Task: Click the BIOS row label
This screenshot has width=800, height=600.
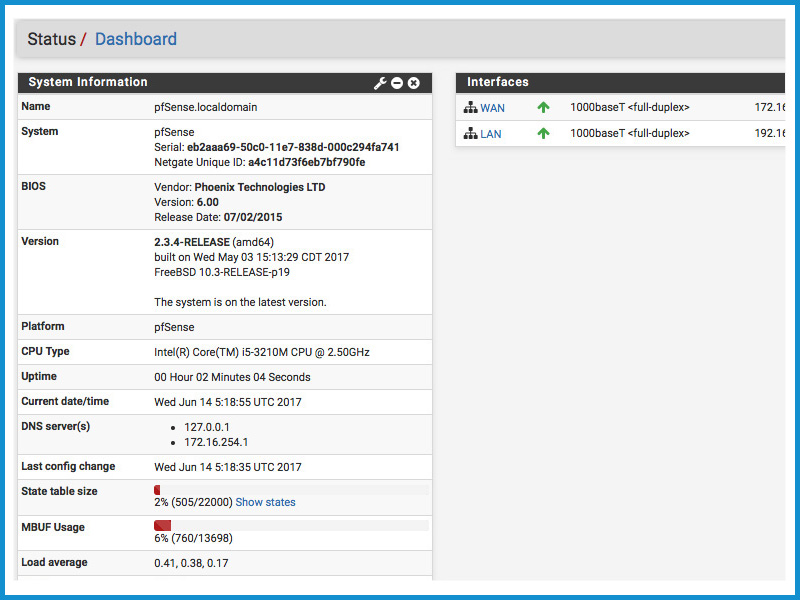Action: coord(34,186)
